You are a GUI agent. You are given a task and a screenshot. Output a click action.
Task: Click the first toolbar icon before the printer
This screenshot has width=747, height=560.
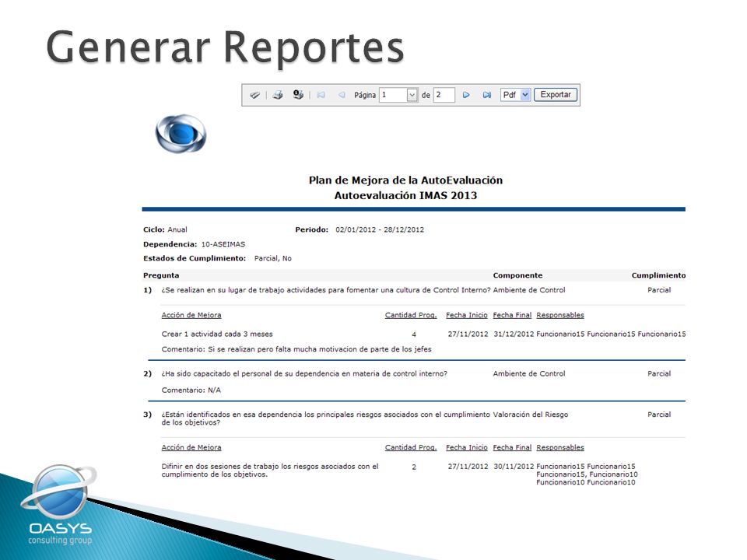tap(255, 95)
